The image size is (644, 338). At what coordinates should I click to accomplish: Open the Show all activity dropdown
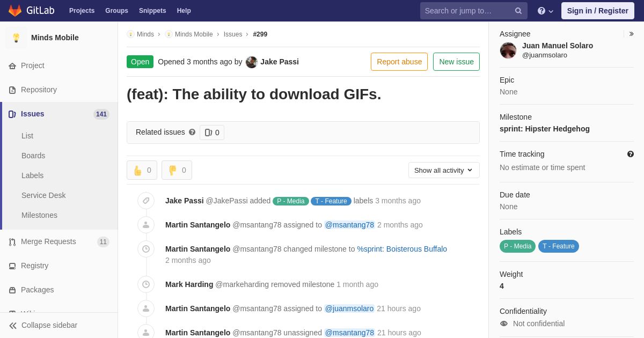pyautogui.click(x=444, y=170)
